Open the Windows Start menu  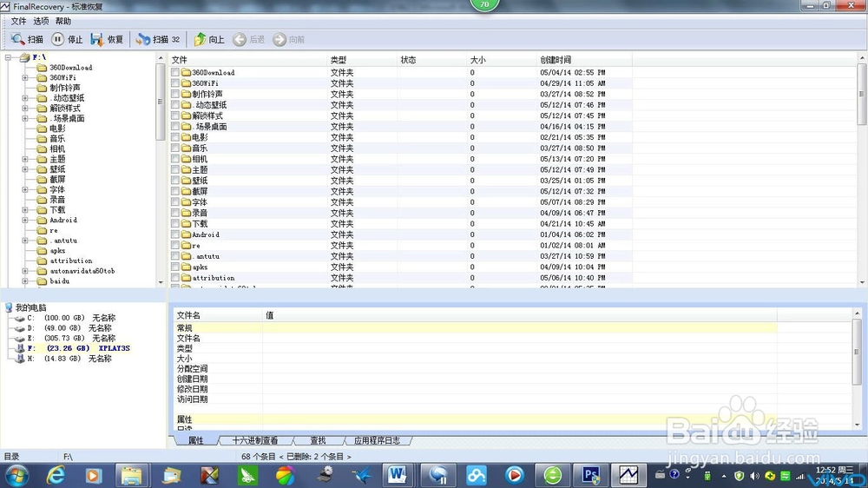point(16,475)
